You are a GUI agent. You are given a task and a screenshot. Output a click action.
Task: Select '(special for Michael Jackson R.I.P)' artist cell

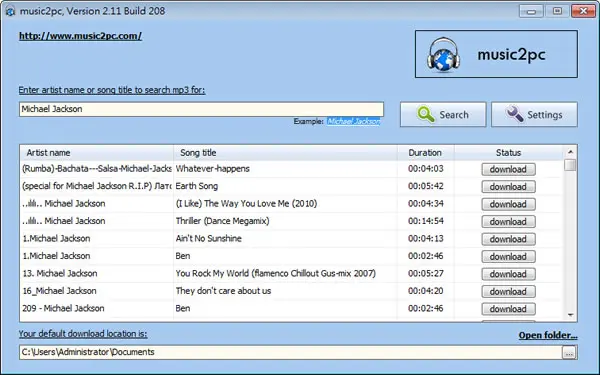(x=96, y=186)
